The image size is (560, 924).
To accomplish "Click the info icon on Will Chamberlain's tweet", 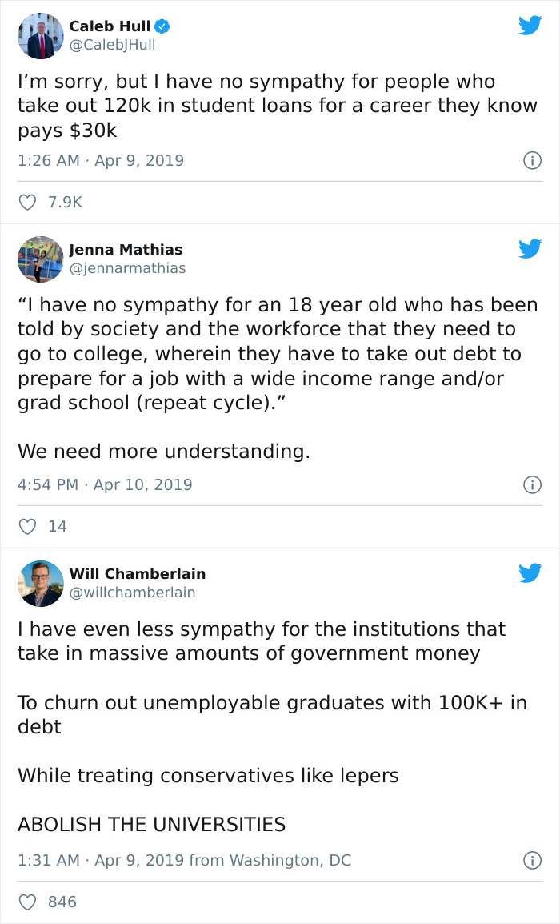I will pos(532,861).
